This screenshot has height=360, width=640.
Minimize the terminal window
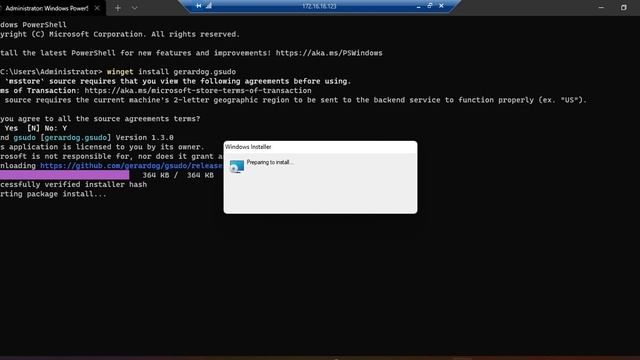pos(601,7)
